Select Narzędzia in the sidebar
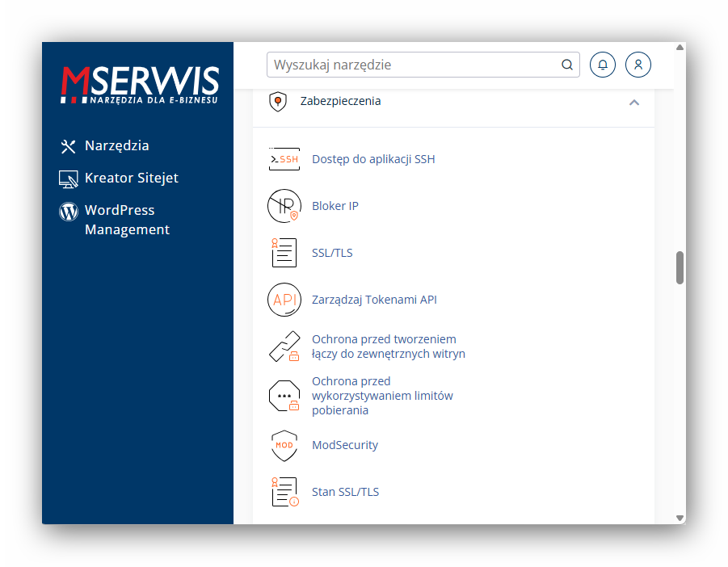The height and width of the screenshot is (567, 728). [116, 145]
